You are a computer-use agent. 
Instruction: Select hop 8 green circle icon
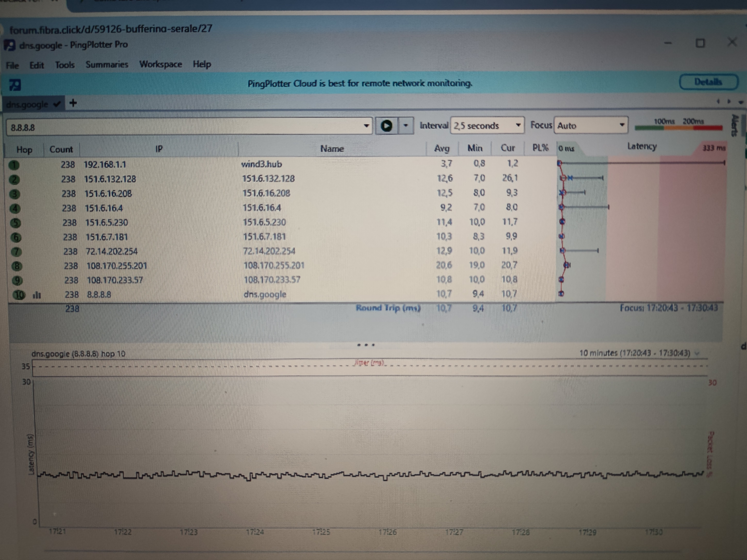point(17,266)
